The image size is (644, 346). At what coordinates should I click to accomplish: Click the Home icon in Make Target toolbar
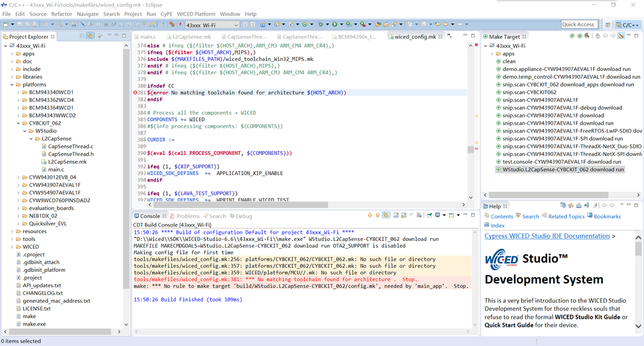pyautogui.click(x=598, y=36)
